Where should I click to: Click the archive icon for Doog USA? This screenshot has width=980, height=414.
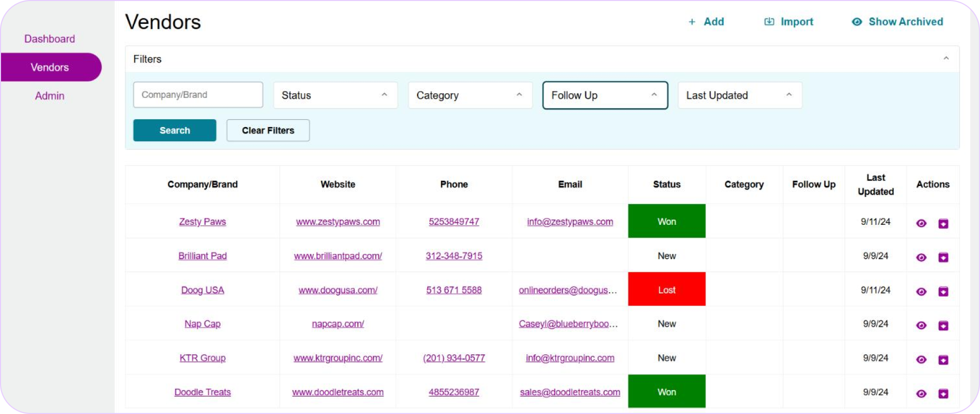pos(943,292)
